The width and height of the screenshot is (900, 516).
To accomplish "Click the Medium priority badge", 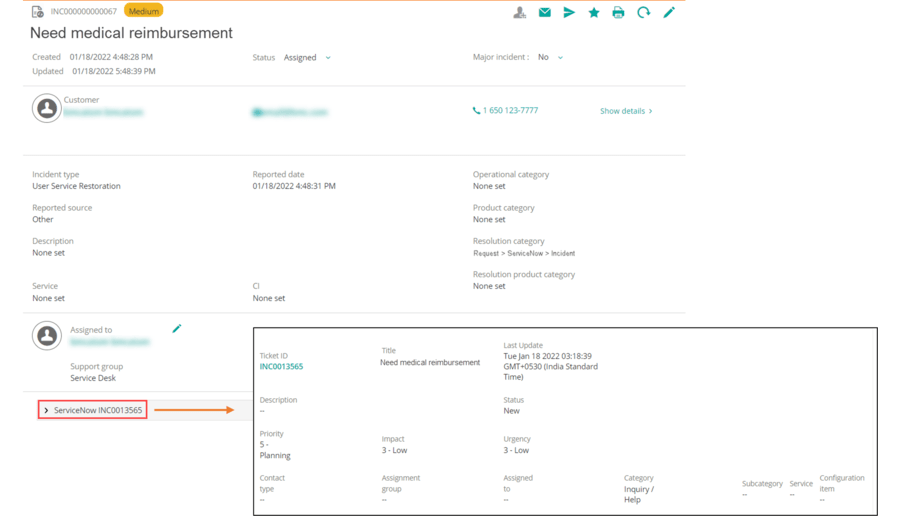I will [143, 11].
